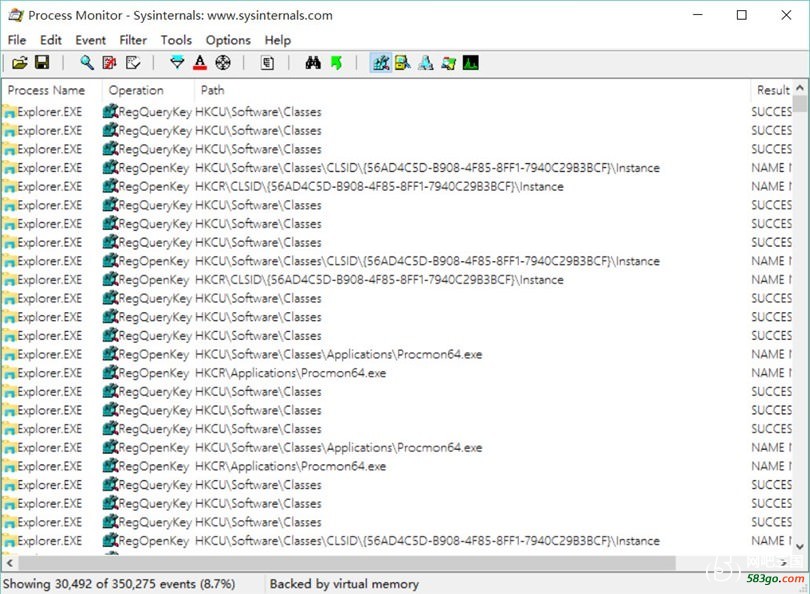Click the vertical scrollbar down arrow
The width and height of the screenshot is (810, 594).
click(x=800, y=546)
